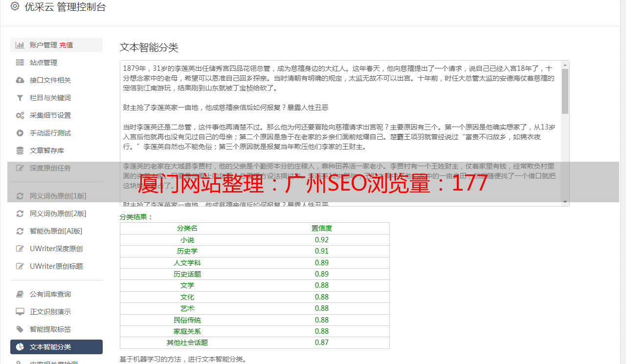Click the 分类结果： label
626x364 pixels.
(x=136, y=217)
